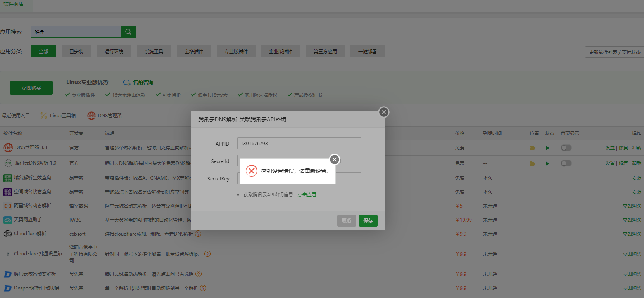Click 安装 link for 域名解析生效查询
Screen dimensions: 644x298
click(637, 178)
